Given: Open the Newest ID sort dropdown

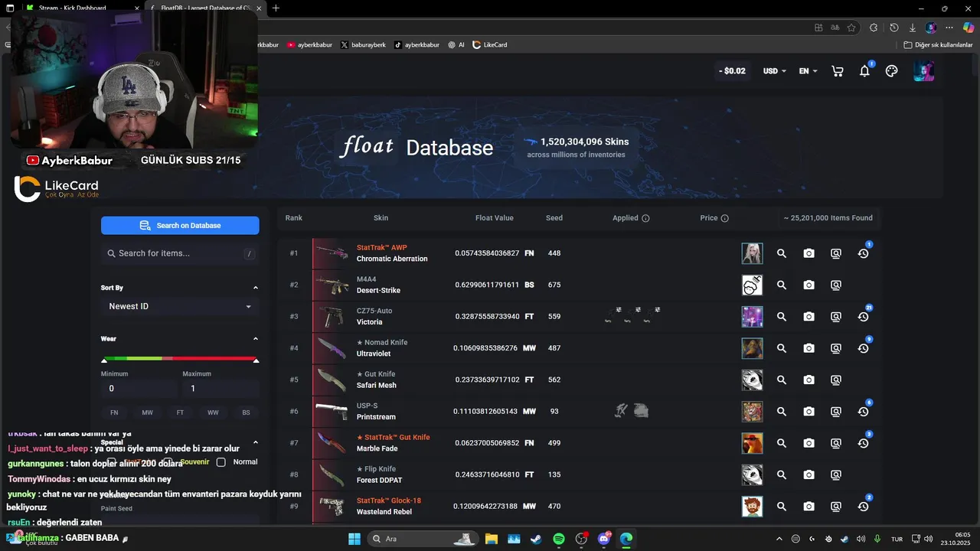Looking at the screenshot, I should pyautogui.click(x=180, y=306).
